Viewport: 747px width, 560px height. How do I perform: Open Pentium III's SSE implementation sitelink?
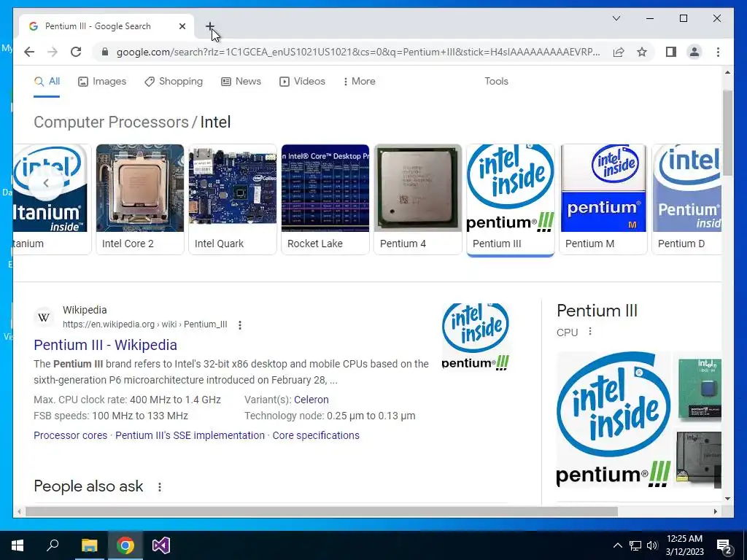[x=190, y=435]
